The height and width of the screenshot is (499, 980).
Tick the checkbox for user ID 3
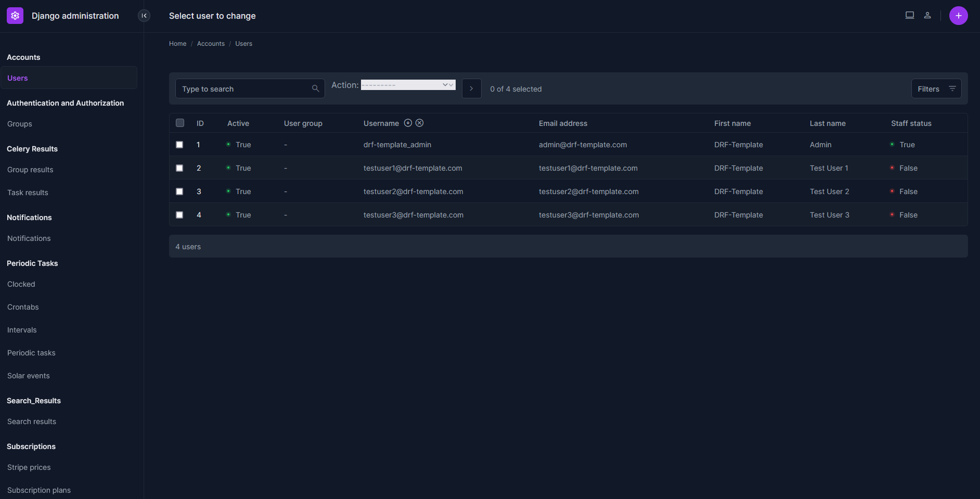click(x=179, y=191)
